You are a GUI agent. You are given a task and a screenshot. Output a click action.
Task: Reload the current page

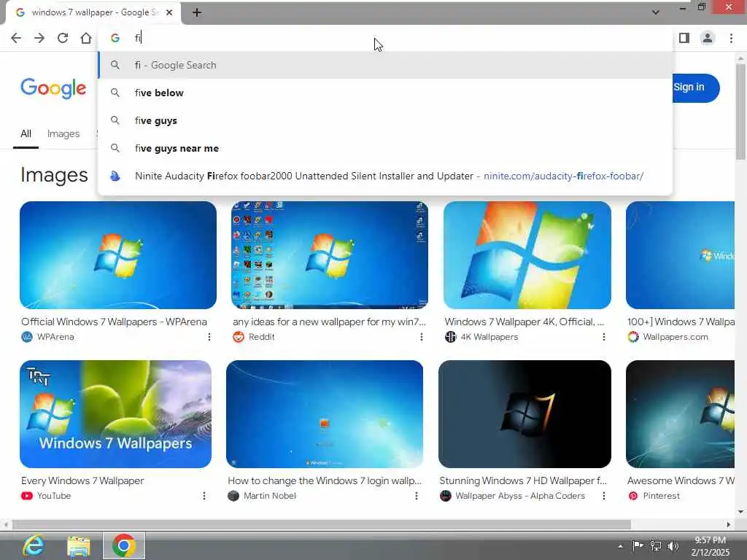pyautogui.click(x=63, y=38)
